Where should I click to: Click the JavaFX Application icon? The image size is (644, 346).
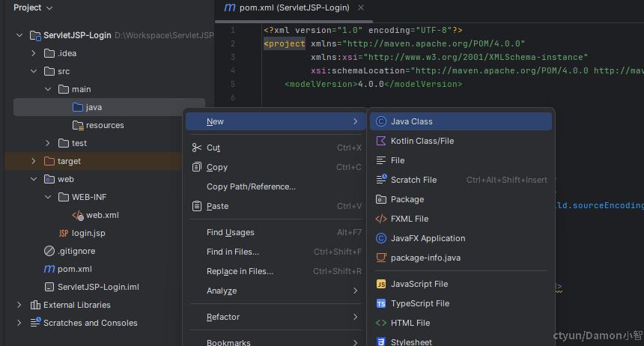[380, 238]
